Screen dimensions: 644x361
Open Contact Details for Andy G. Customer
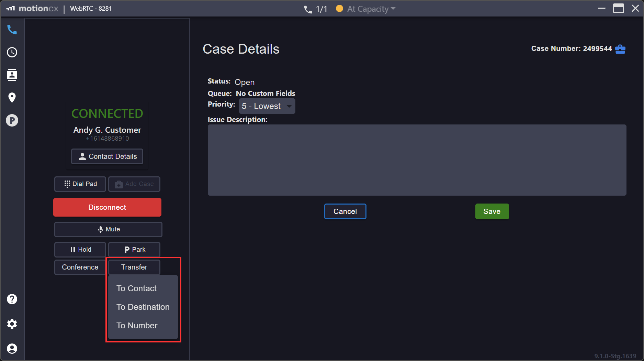tap(107, 156)
